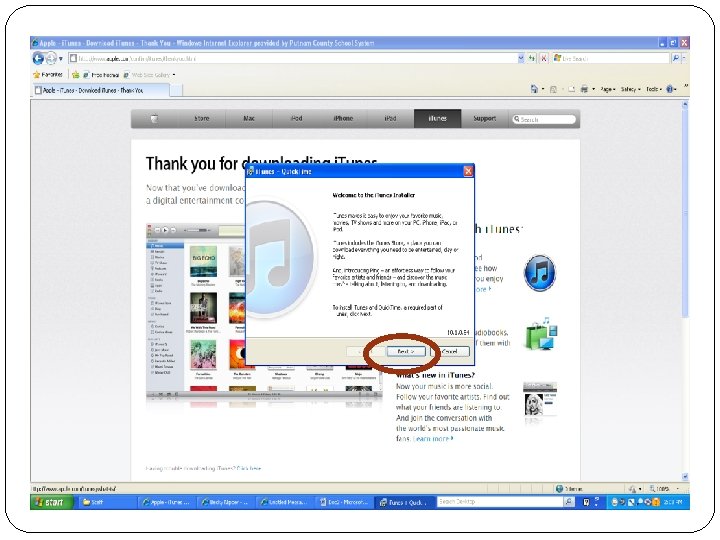Click the Search Desktop taskbar field
This screenshot has height=540, width=720.
500,502
